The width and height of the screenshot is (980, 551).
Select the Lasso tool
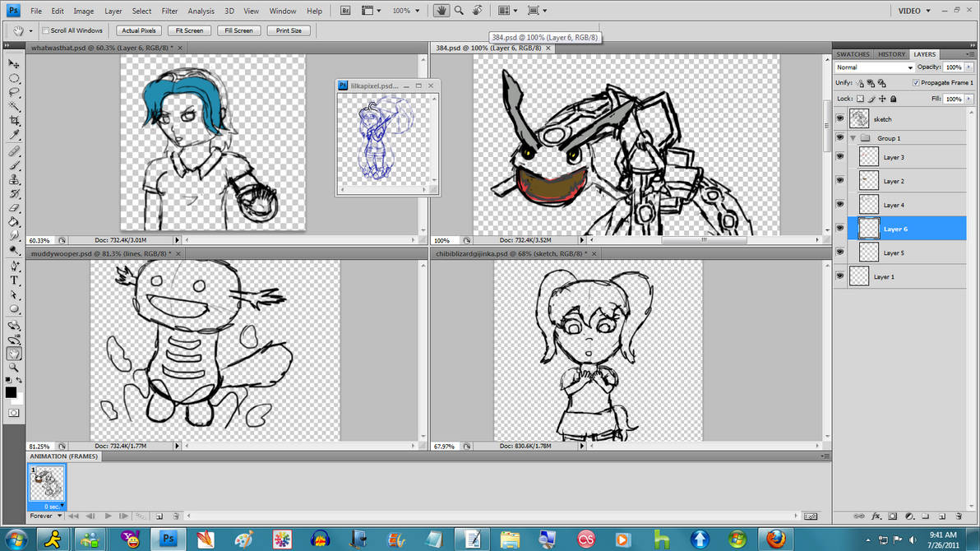[14, 93]
